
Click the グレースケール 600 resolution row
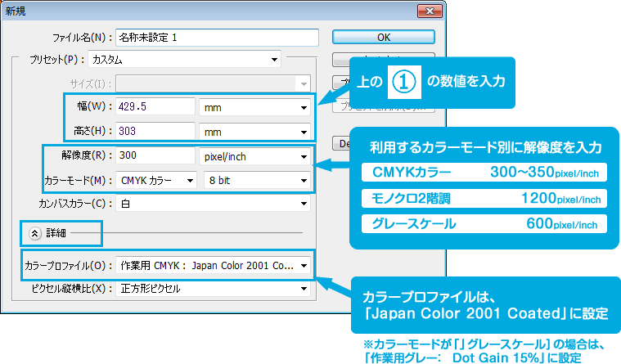click(484, 223)
